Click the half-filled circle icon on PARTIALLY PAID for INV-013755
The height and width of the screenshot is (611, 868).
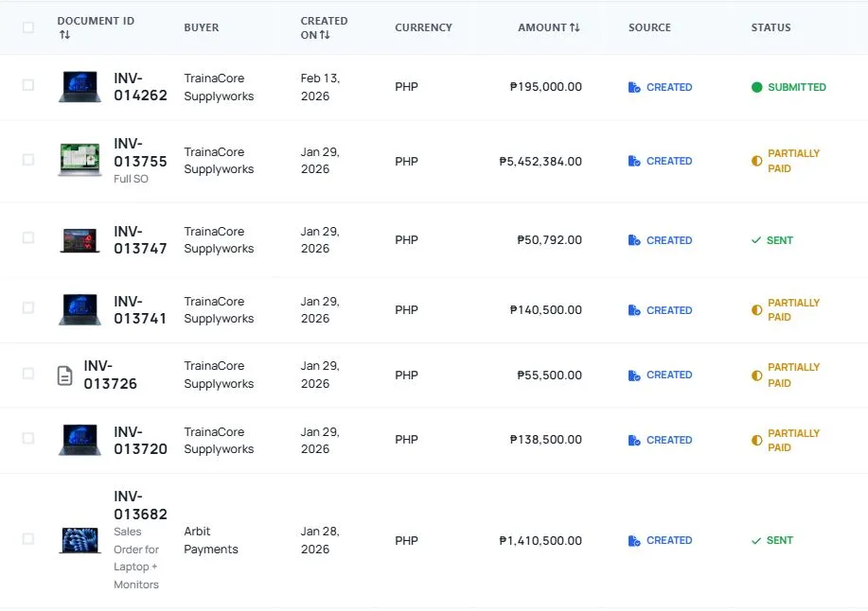pyautogui.click(x=754, y=161)
